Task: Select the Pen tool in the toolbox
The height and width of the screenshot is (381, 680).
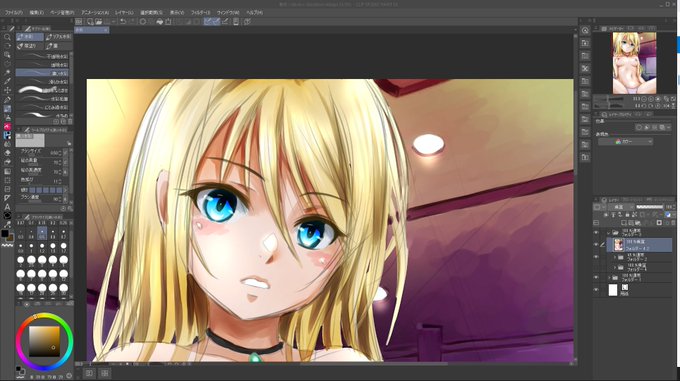Action: [x=7, y=99]
